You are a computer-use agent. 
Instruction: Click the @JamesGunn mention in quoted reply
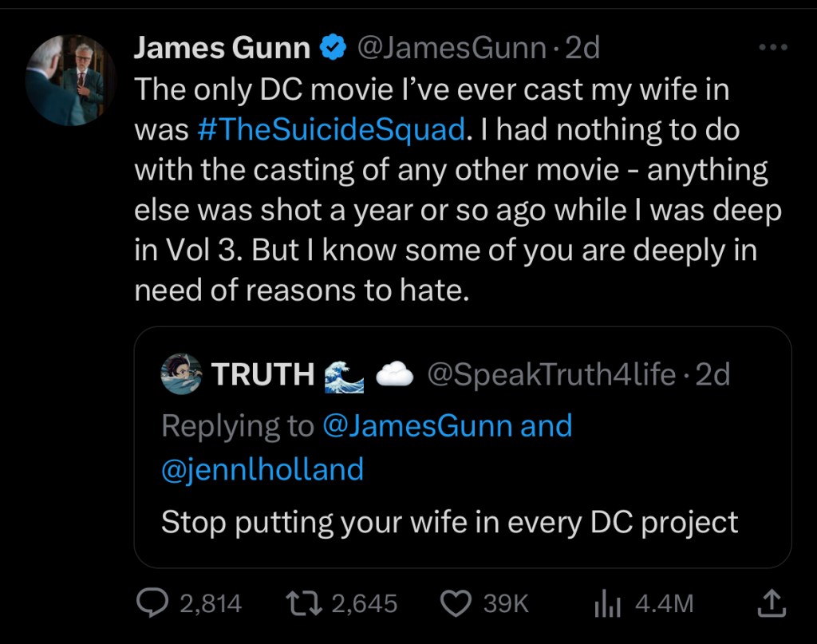pyautogui.click(x=417, y=425)
